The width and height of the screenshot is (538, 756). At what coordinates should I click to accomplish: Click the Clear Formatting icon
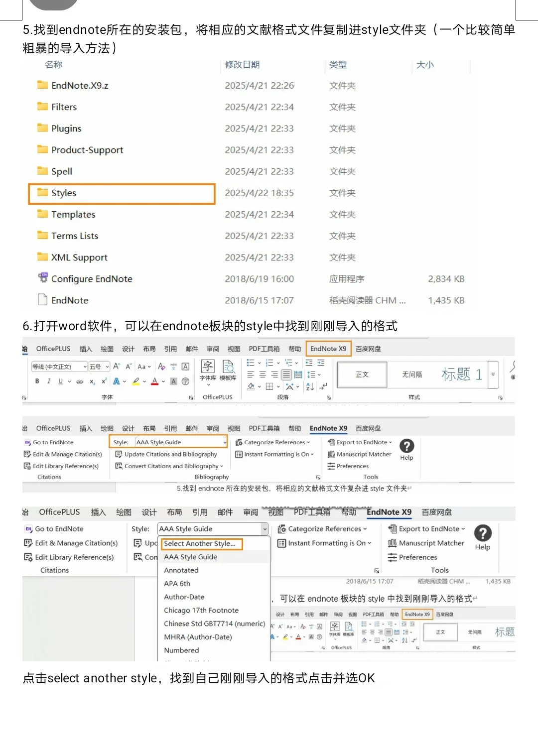pyautogui.click(x=161, y=367)
